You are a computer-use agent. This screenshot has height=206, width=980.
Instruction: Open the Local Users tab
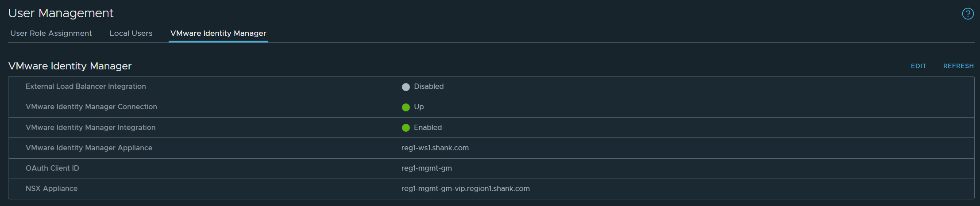pos(131,33)
